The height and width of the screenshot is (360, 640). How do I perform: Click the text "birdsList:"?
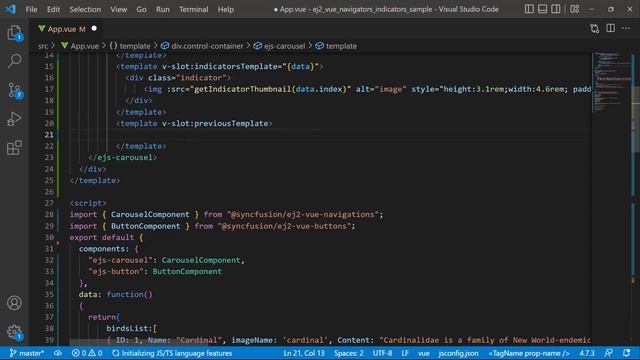(129, 328)
